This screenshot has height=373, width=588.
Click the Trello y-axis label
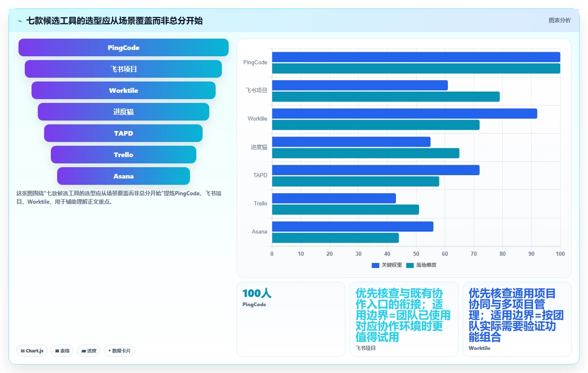[261, 203]
